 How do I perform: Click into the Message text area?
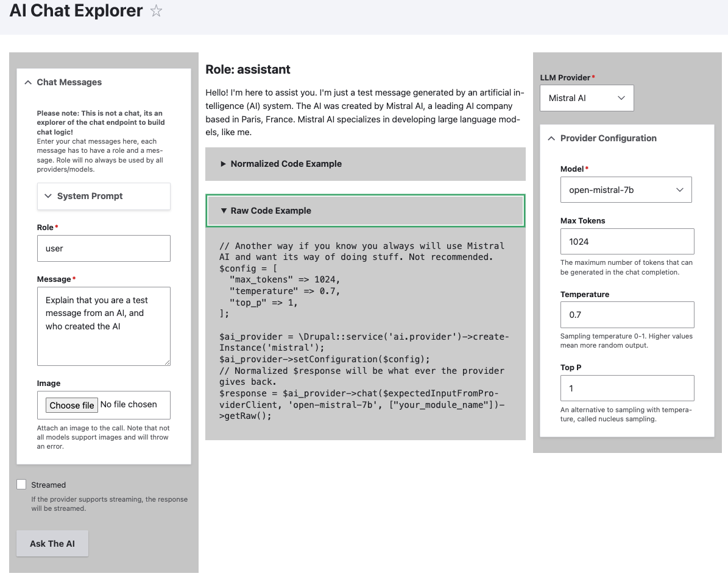click(104, 326)
